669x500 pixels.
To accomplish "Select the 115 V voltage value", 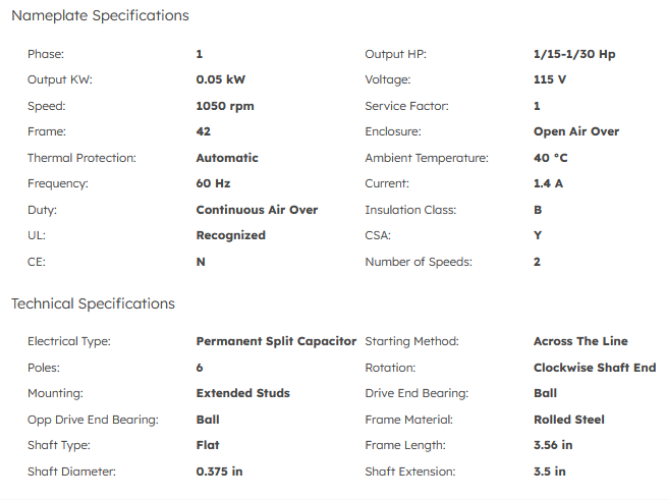I will point(550,80).
